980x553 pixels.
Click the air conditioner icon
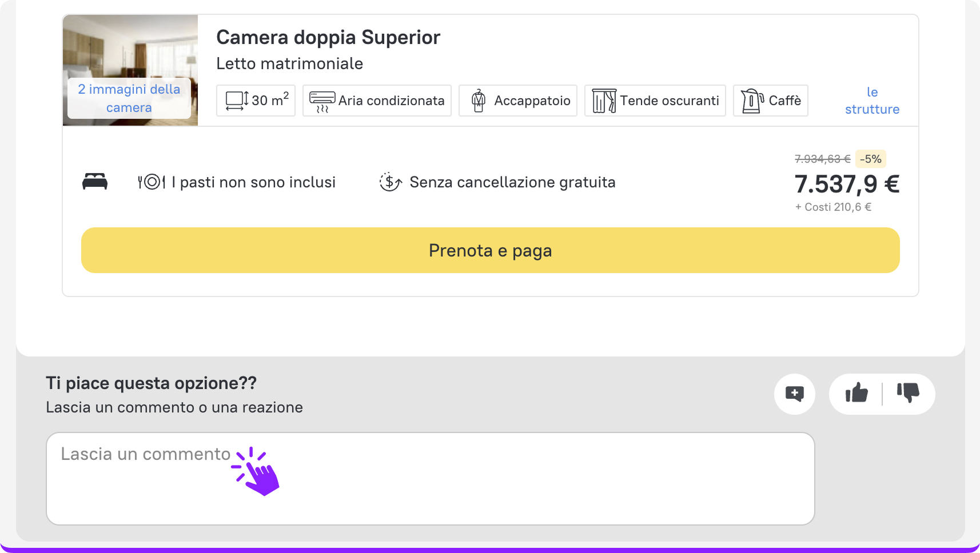tap(322, 101)
